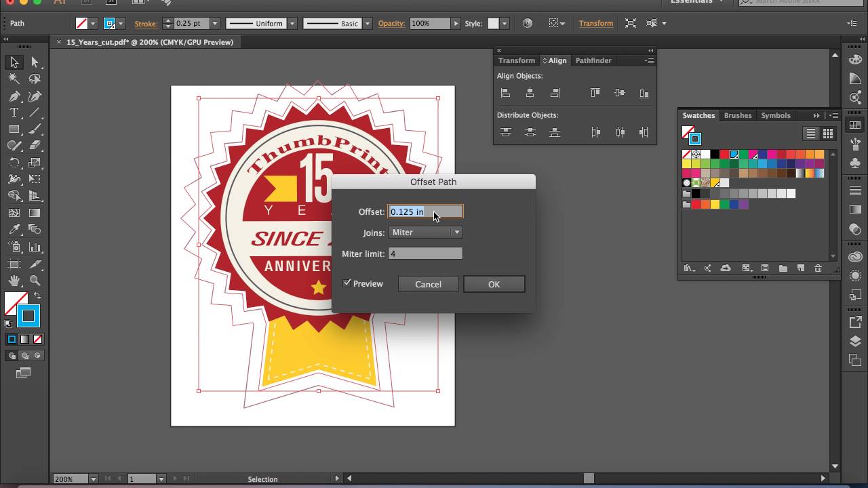Click the Registration swatch with crosshair
The height and width of the screenshot is (488, 868).
696,155
